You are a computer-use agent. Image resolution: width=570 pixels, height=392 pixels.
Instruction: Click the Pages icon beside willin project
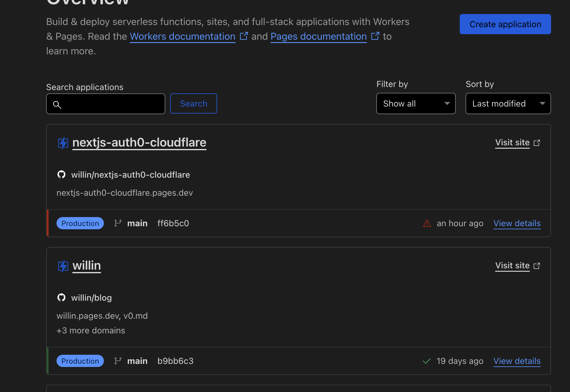point(63,266)
